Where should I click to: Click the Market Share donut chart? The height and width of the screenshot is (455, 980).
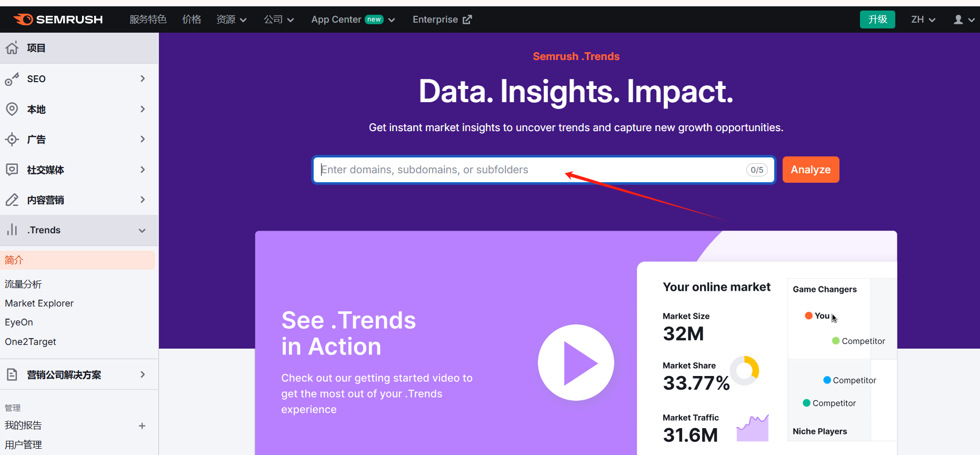click(x=744, y=371)
